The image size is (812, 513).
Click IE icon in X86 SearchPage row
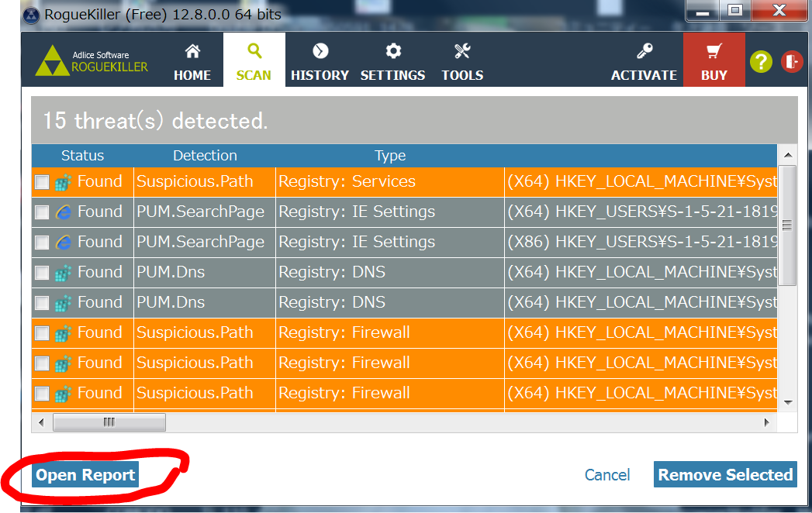(63, 243)
